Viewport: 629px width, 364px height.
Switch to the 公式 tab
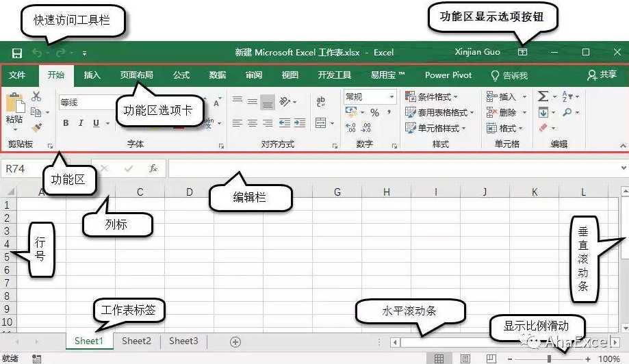coord(181,75)
